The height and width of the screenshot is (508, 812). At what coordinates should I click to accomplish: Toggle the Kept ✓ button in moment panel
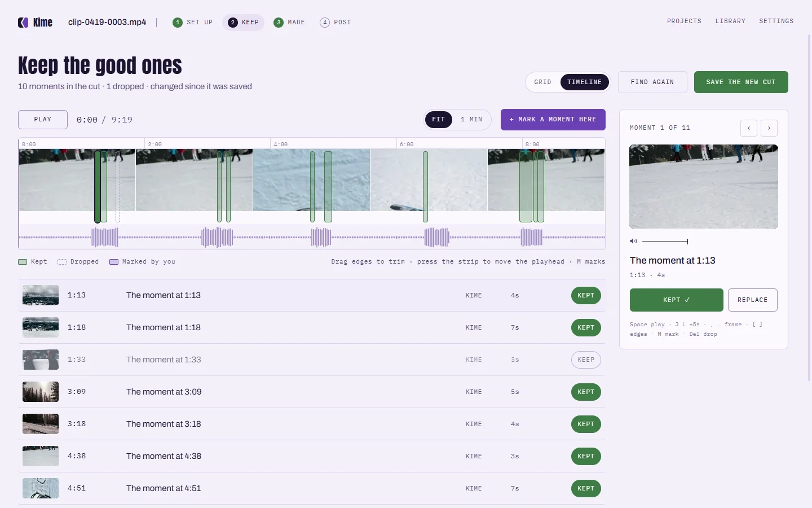coord(677,300)
